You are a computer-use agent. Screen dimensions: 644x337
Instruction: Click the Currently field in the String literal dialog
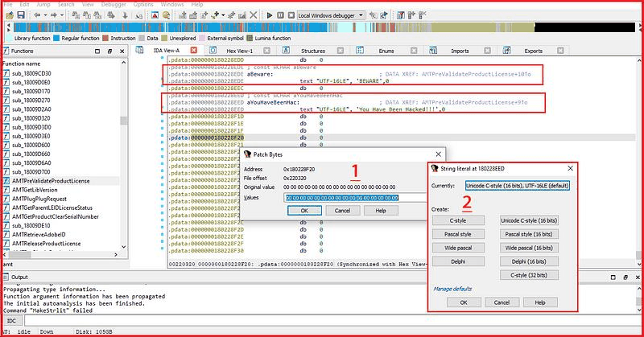pos(518,186)
